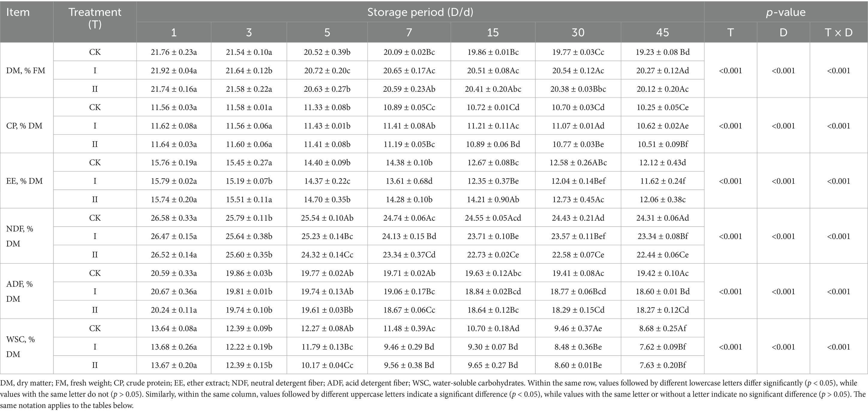Image resolution: width=868 pixels, height=412 pixels.
Task: Click the day 45 storage column header
Action: point(662,32)
